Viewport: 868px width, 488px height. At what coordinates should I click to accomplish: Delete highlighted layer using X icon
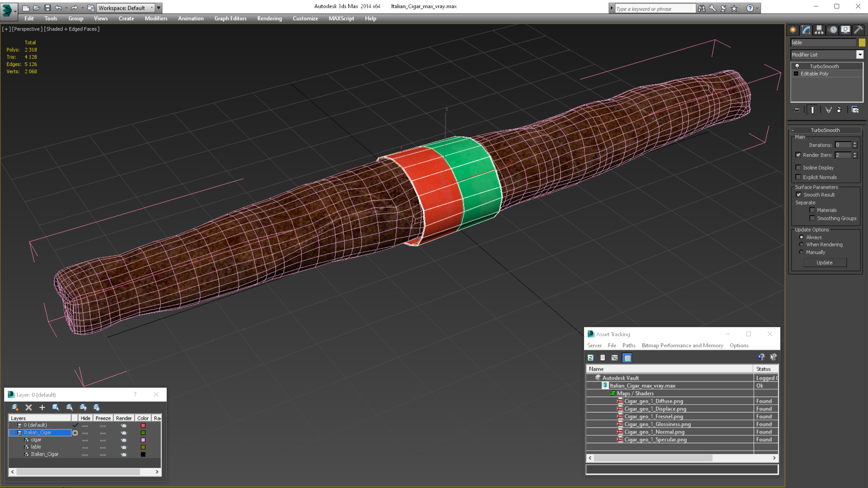[29, 408]
